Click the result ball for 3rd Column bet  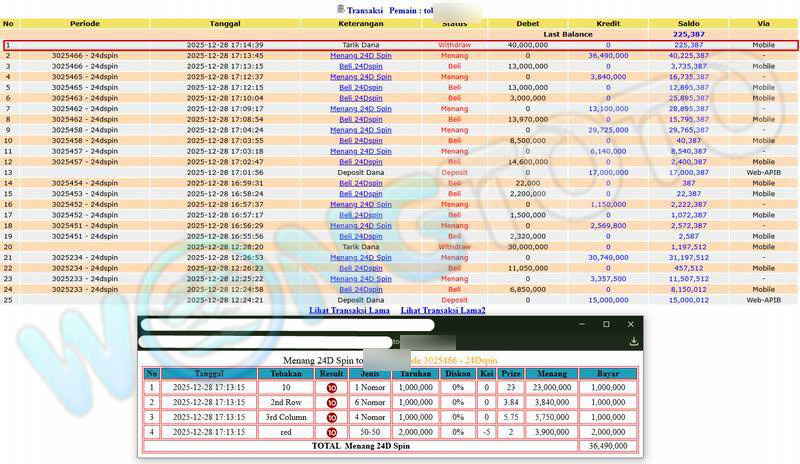332,417
